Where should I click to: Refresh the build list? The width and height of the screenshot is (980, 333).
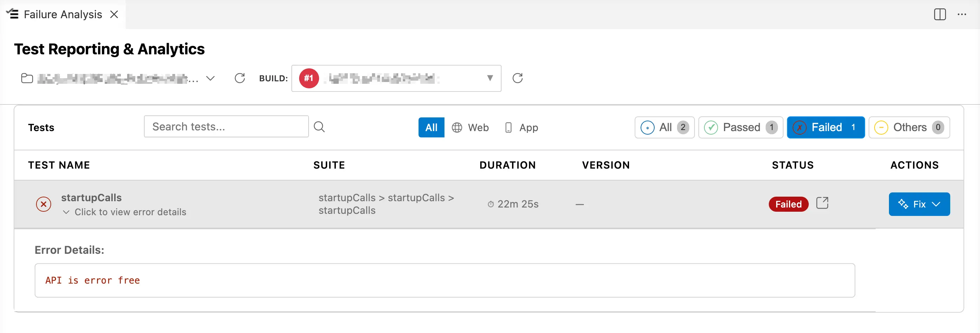(x=517, y=79)
